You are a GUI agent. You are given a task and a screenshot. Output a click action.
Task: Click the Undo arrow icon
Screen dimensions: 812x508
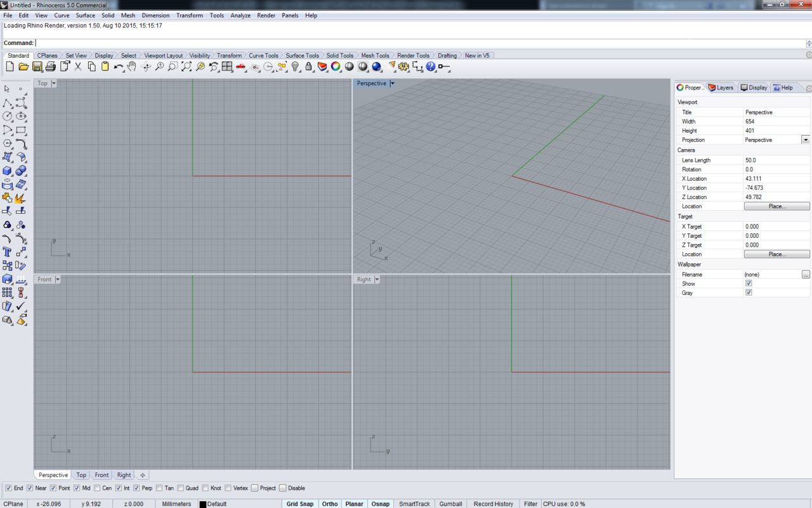[118, 67]
